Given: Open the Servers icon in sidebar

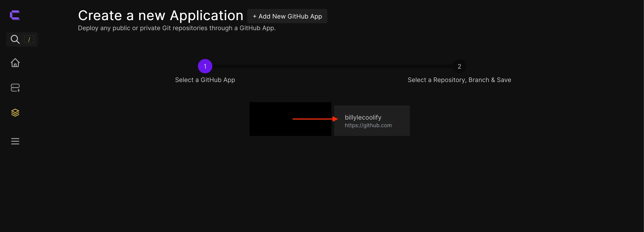Looking at the screenshot, I should 15,88.
